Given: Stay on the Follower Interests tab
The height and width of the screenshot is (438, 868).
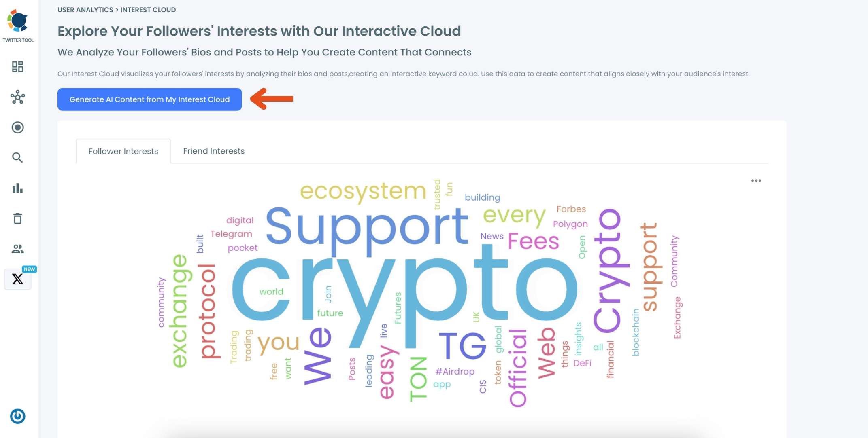Looking at the screenshot, I should tap(123, 151).
